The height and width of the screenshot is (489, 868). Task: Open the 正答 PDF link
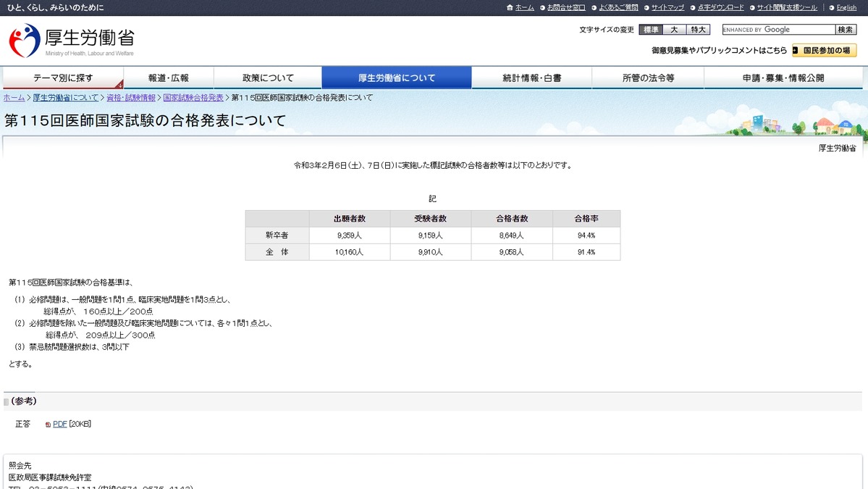coord(60,425)
